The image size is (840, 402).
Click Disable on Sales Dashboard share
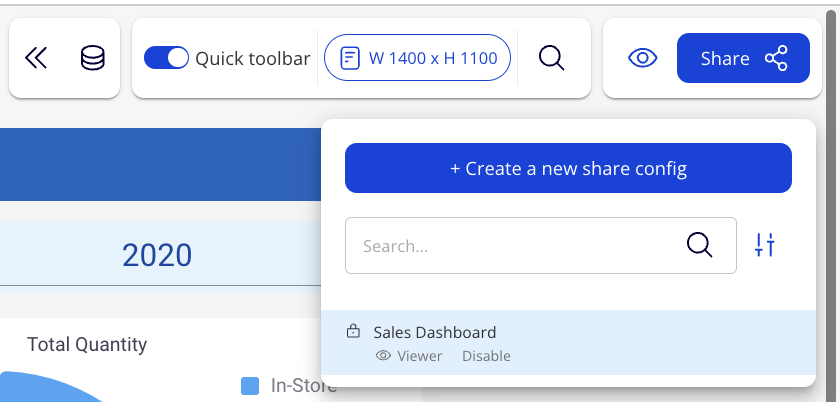pyautogui.click(x=486, y=356)
